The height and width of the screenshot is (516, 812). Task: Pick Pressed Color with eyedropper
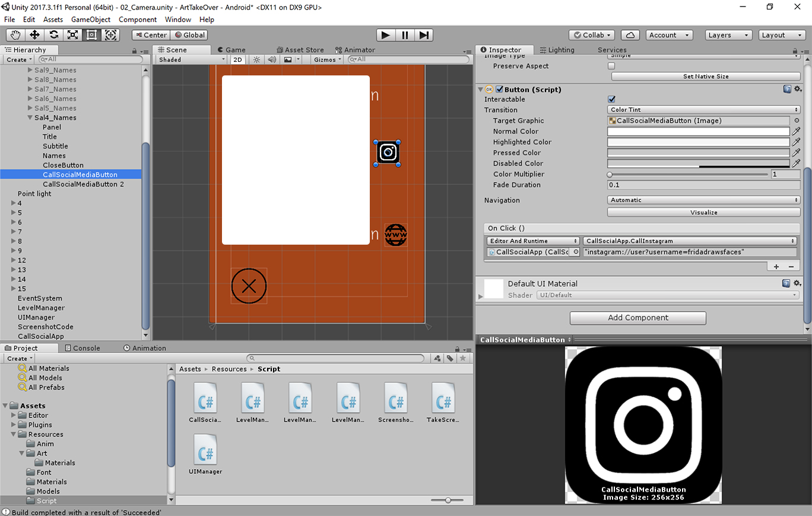797,153
